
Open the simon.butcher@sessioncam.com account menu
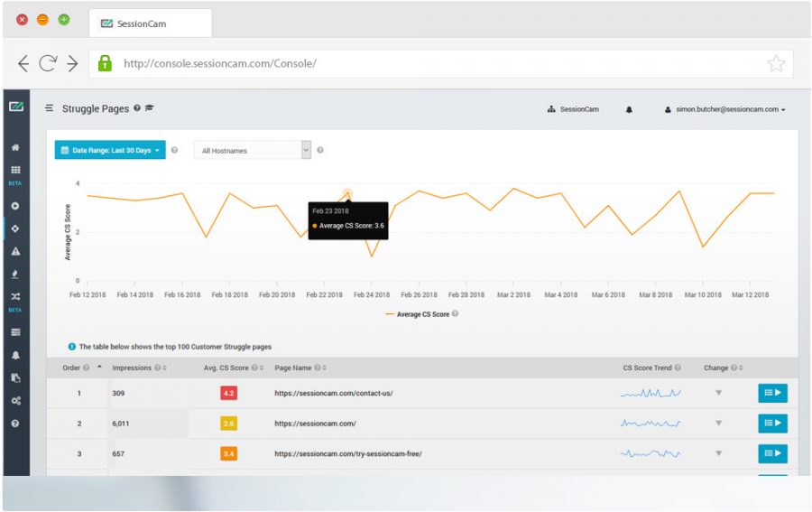(724, 109)
